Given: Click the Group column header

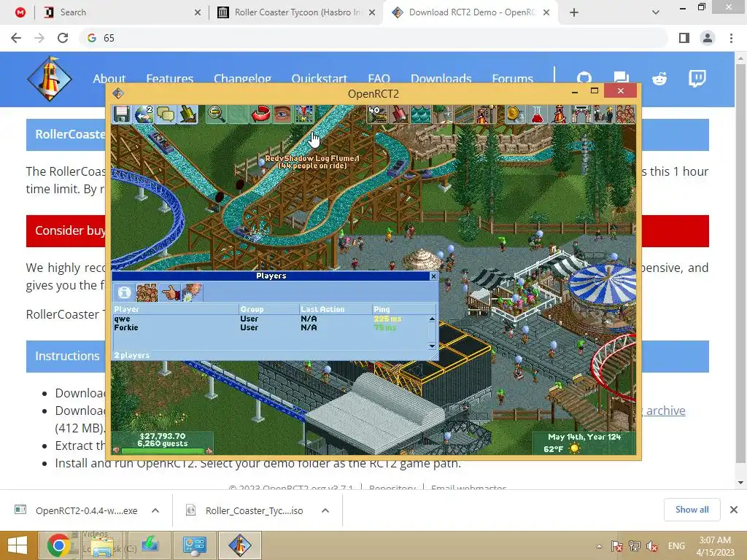Looking at the screenshot, I should tap(268, 309).
